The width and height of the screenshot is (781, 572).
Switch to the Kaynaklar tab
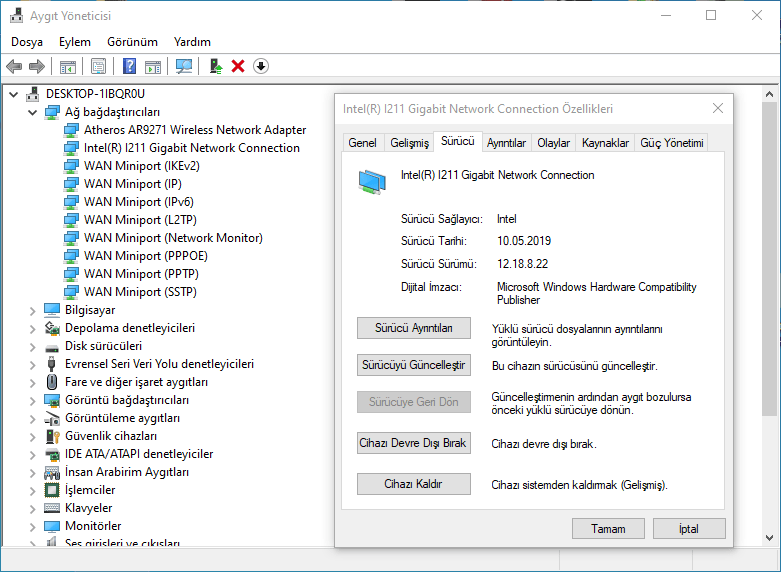tap(605, 143)
